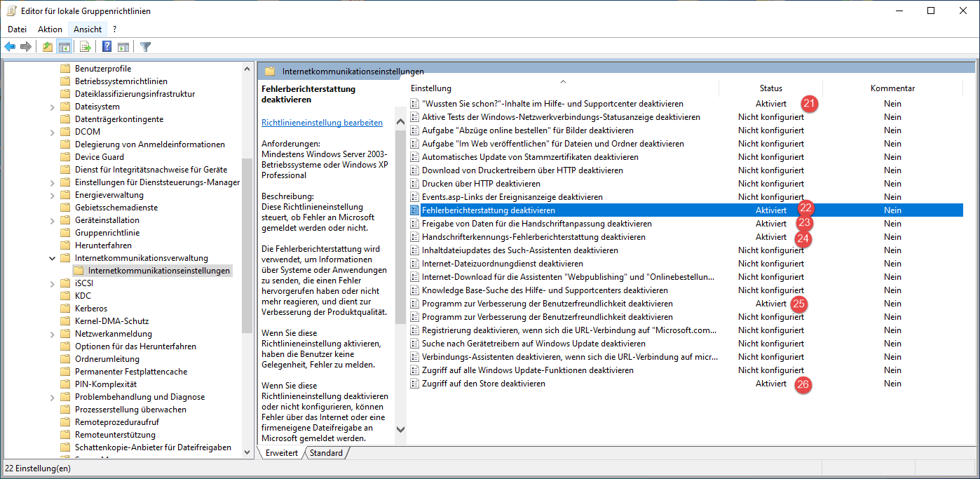Image resolution: width=980 pixels, height=479 pixels.
Task: Click the Back arrow toolbar icon
Action: (x=10, y=47)
